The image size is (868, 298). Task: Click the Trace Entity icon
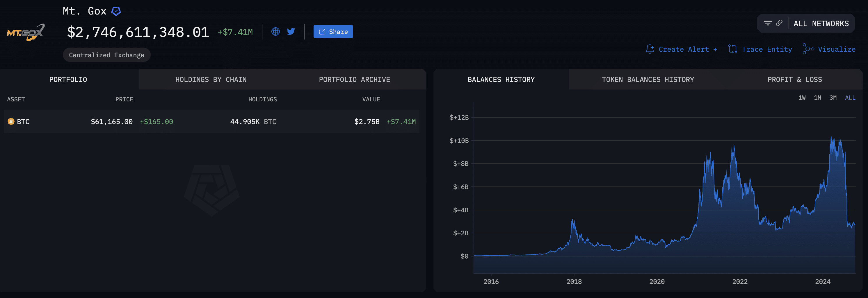[x=732, y=49]
